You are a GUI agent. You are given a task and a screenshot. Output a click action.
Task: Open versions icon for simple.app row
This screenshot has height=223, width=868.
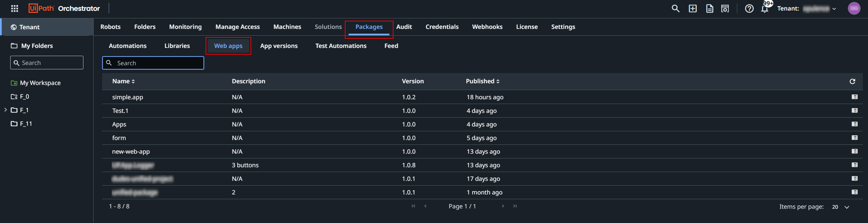click(x=854, y=97)
